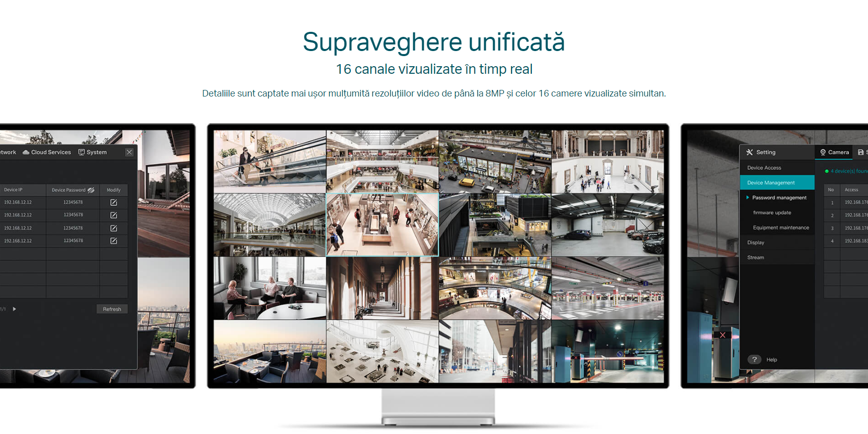Click the Modify edit icon in the first device row

pos(114,202)
